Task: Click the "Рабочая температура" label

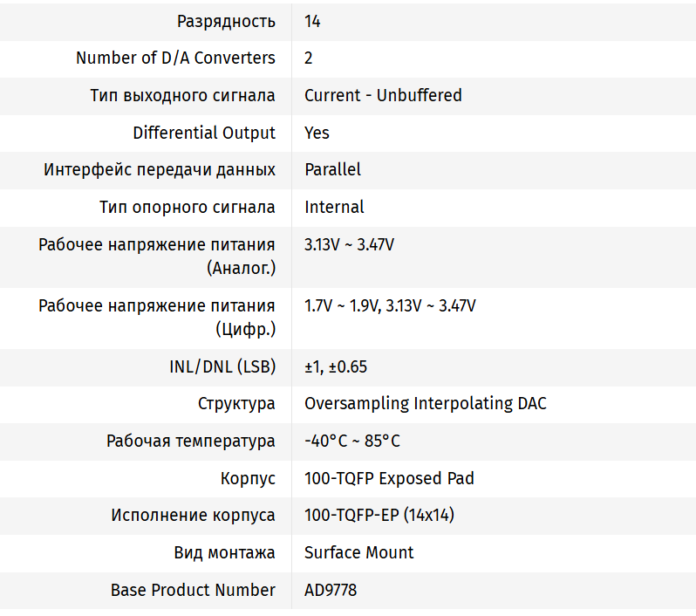Action: [x=191, y=441]
